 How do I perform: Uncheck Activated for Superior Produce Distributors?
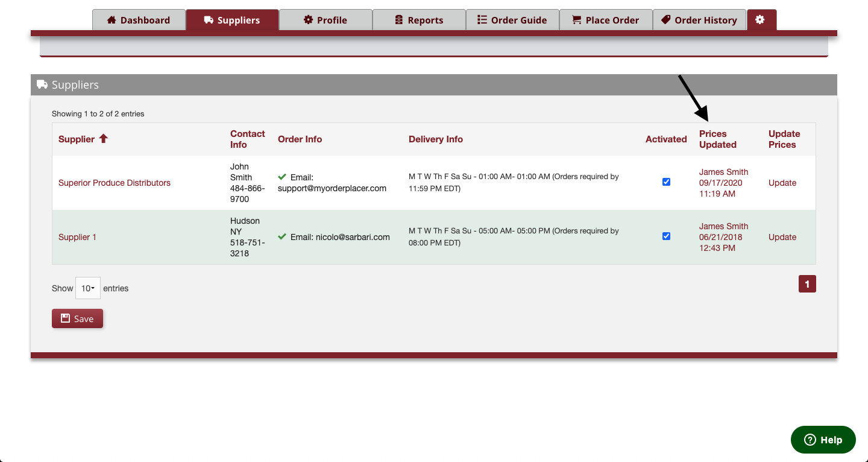click(666, 182)
